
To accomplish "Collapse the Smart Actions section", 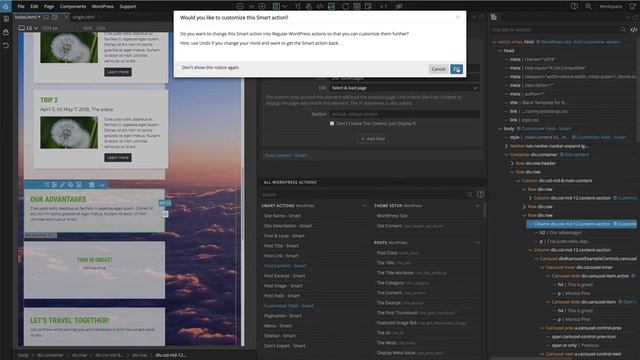I will pos(364,206).
